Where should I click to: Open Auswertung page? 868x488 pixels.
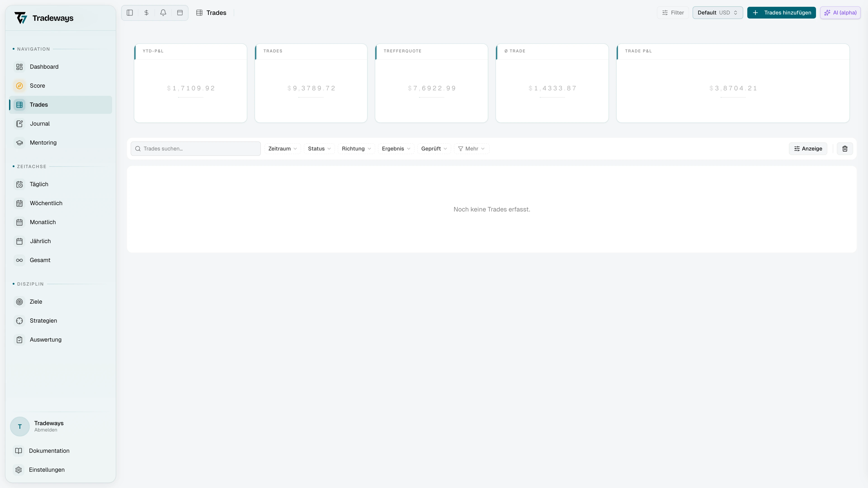point(61,340)
